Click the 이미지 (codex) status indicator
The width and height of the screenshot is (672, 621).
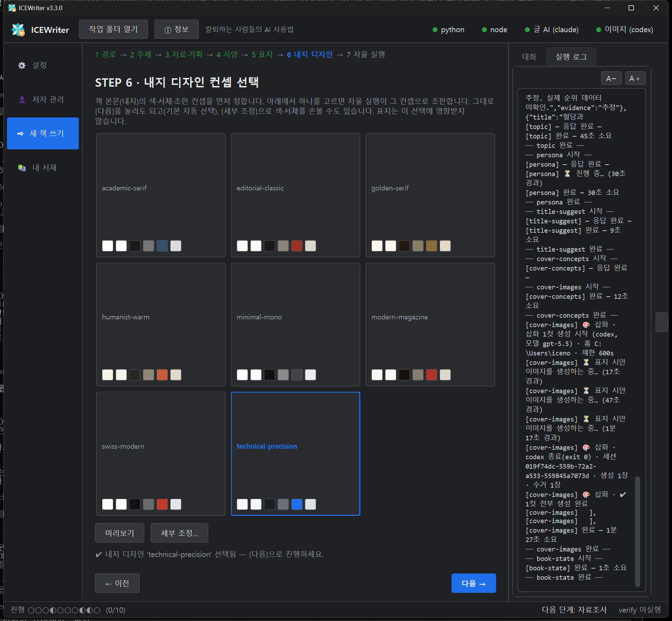[x=624, y=30]
